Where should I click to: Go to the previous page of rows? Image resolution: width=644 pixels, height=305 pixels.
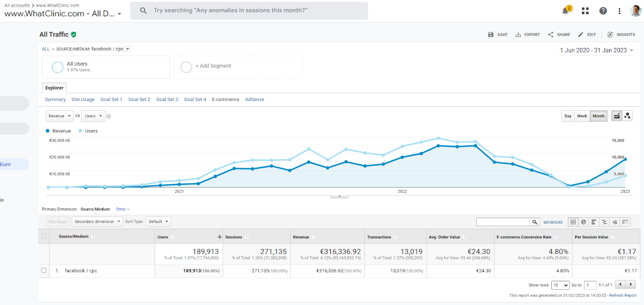(x=621, y=284)
